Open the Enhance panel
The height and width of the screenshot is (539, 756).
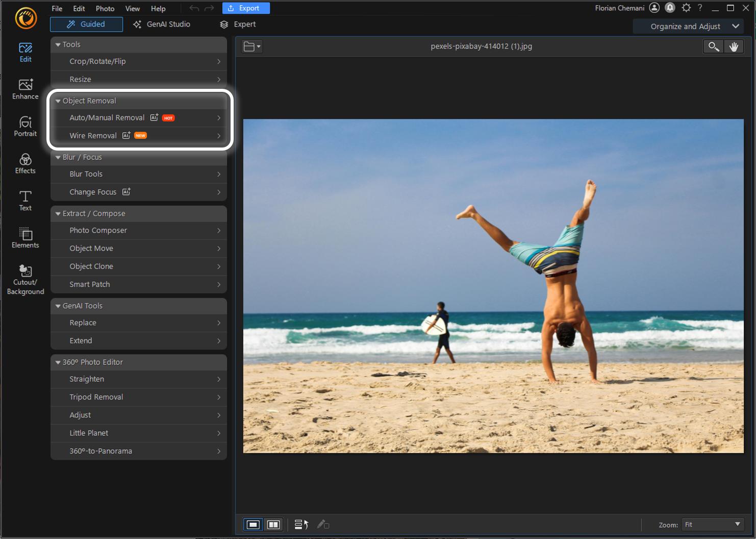pos(24,88)
